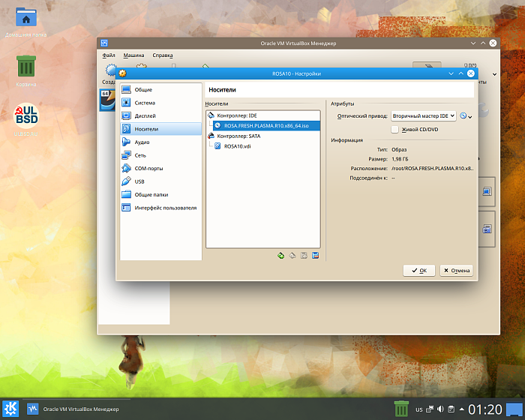Select the IDE controller in storage tree
Image resolution: width=525 pixels, height=420 pixels.
tap(263, 115)
